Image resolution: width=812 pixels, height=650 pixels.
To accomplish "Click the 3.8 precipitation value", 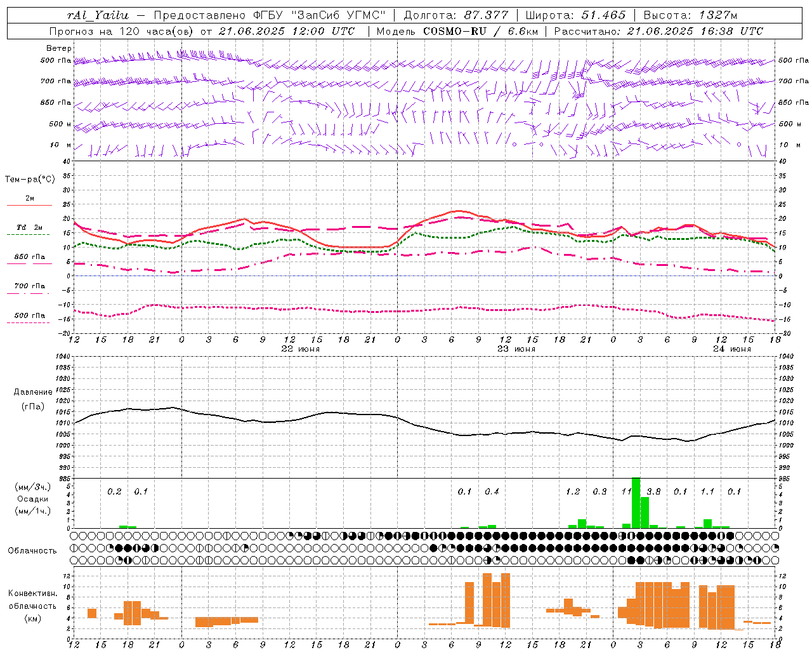I will pos(653,492).
